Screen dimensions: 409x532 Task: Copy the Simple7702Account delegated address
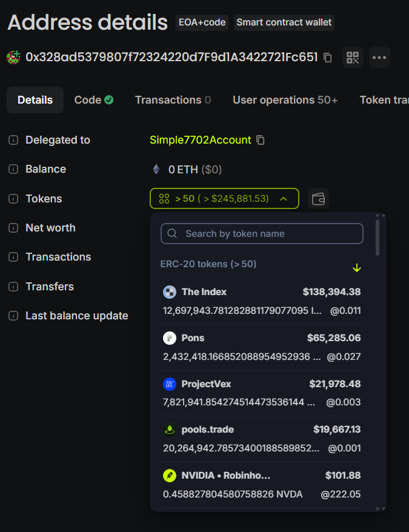coord(261,140)
